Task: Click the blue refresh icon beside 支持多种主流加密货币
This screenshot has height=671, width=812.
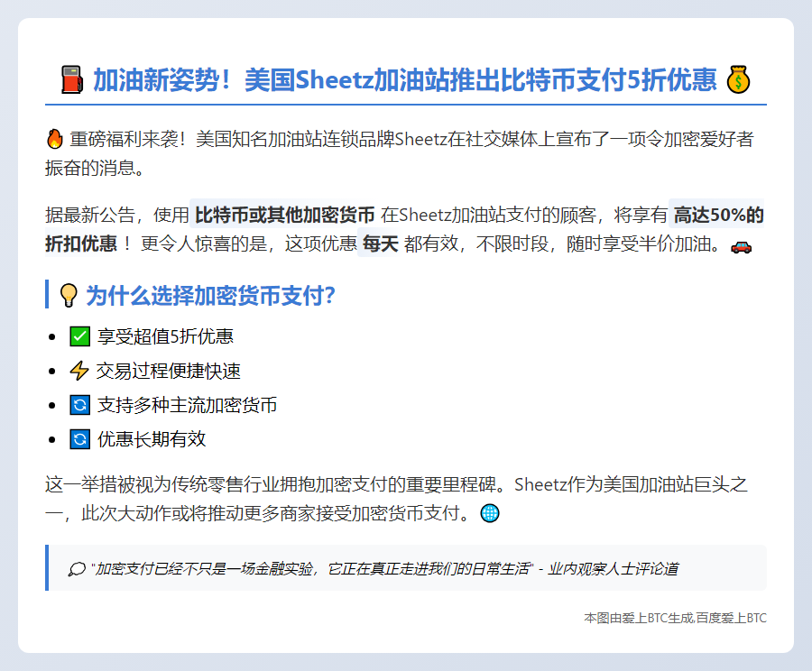Action: (79, 405)
